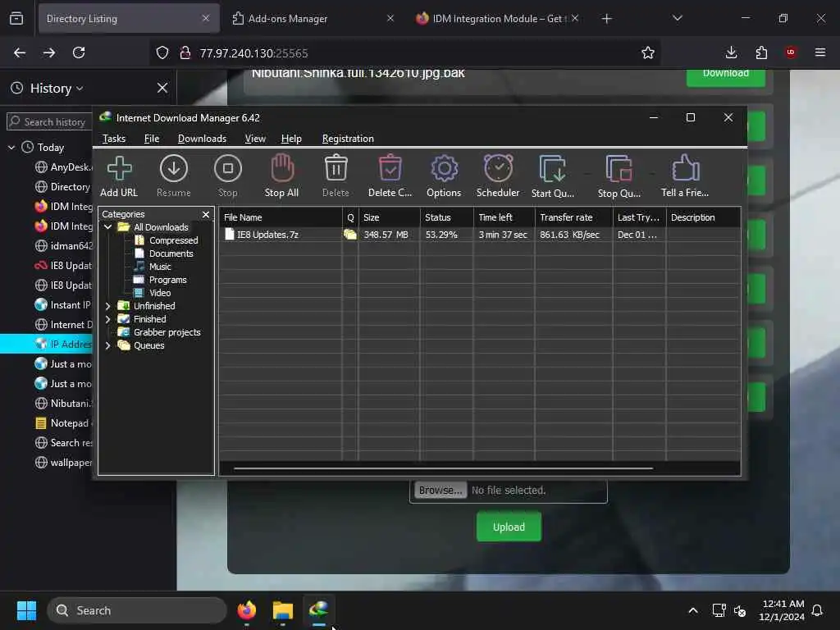This screenshot has width=840, height=630.
Task: Open the Firefox application menu
Action: 819,52
